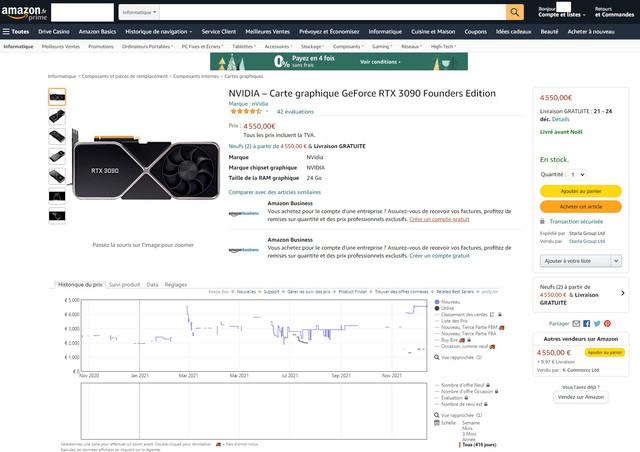Switch to Suivi produit tab
The image size is (640, 452).
pyautogui.click(x=124, y=285)
